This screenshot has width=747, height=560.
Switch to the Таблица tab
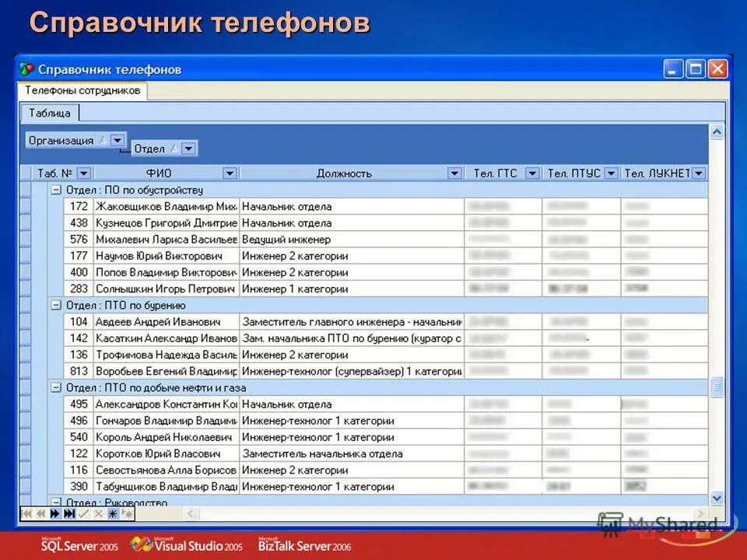coord(48,112)
